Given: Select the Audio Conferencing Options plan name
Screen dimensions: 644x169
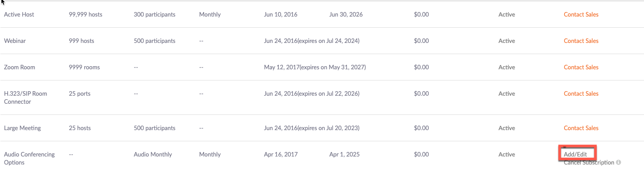Looking at the screenshot, I should [30, 158].
